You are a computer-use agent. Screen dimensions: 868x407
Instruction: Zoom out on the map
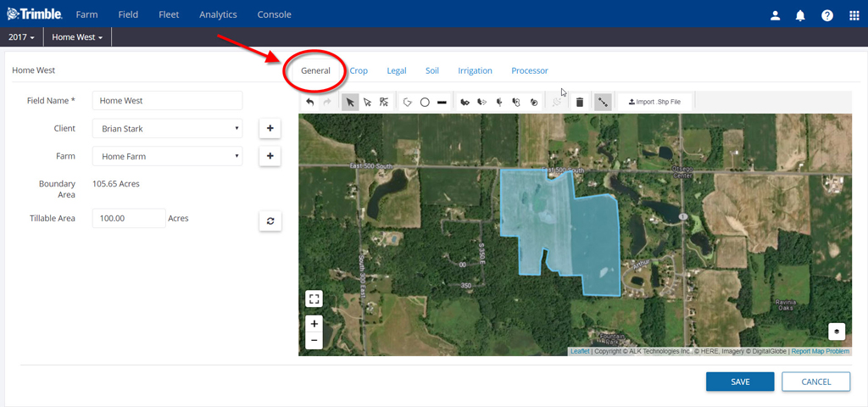(x=314, y=340)
